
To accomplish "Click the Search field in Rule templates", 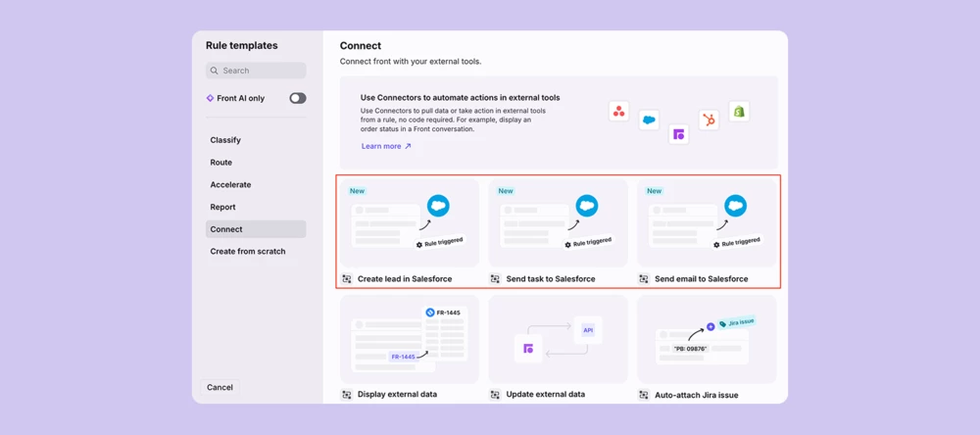I will pyautogui.click(x=256, y=71).
